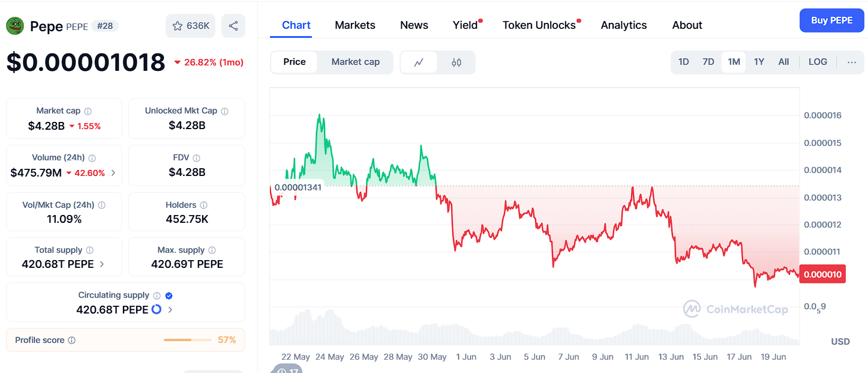The image size is (868, 373).
Task: Set chart range to 1M
Action: pyautogui.click(x=734, y=62)
